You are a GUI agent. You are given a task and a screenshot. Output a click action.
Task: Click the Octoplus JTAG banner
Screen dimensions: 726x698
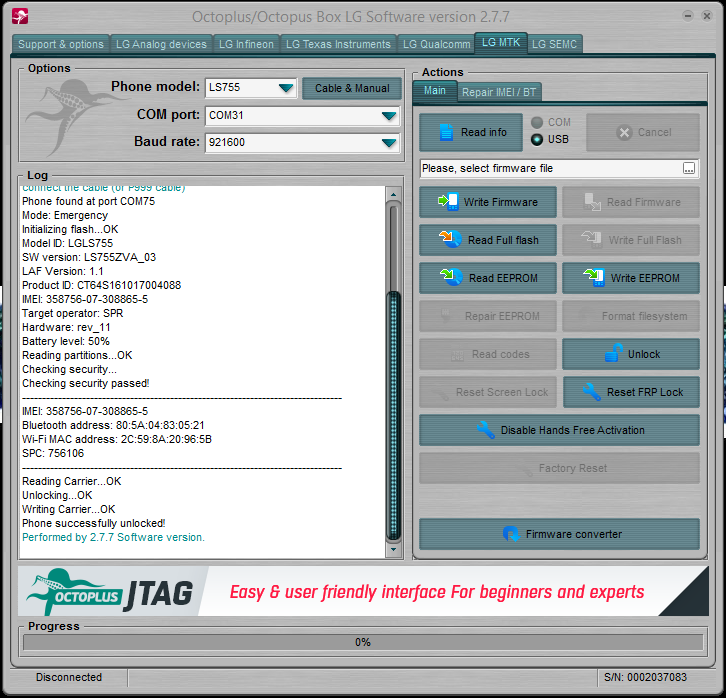click(363, 591)
